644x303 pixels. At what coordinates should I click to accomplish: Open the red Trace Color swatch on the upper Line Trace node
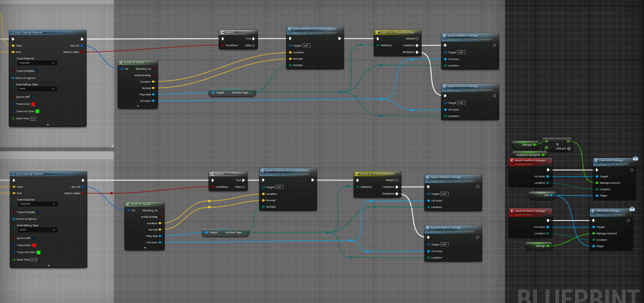(x=33, y=104)
